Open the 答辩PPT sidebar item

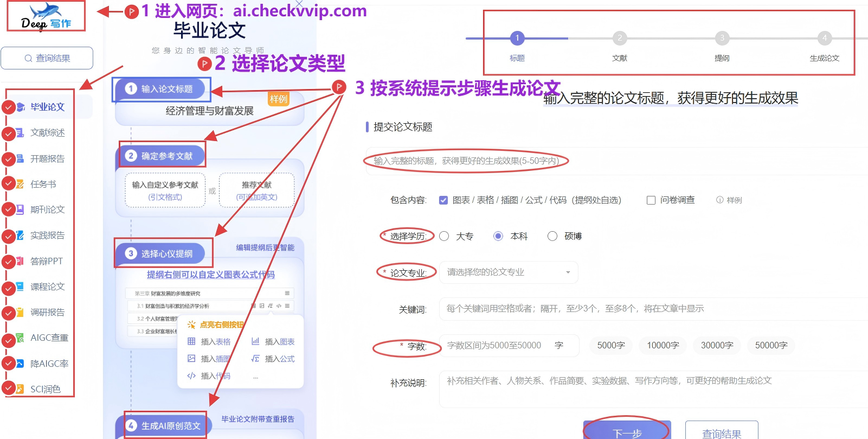pos(46,261)
